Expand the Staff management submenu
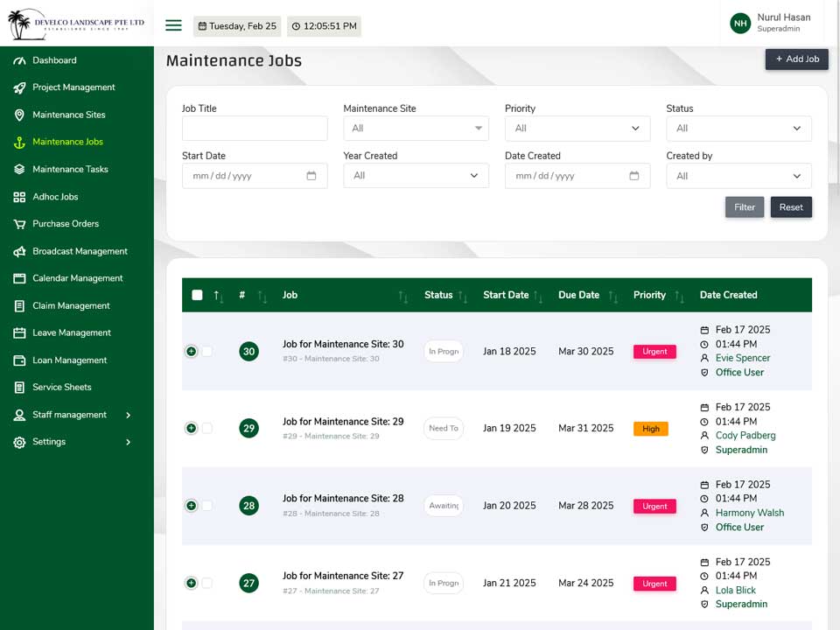The height and width of the screenshot is (630, 840). point(128,415)
